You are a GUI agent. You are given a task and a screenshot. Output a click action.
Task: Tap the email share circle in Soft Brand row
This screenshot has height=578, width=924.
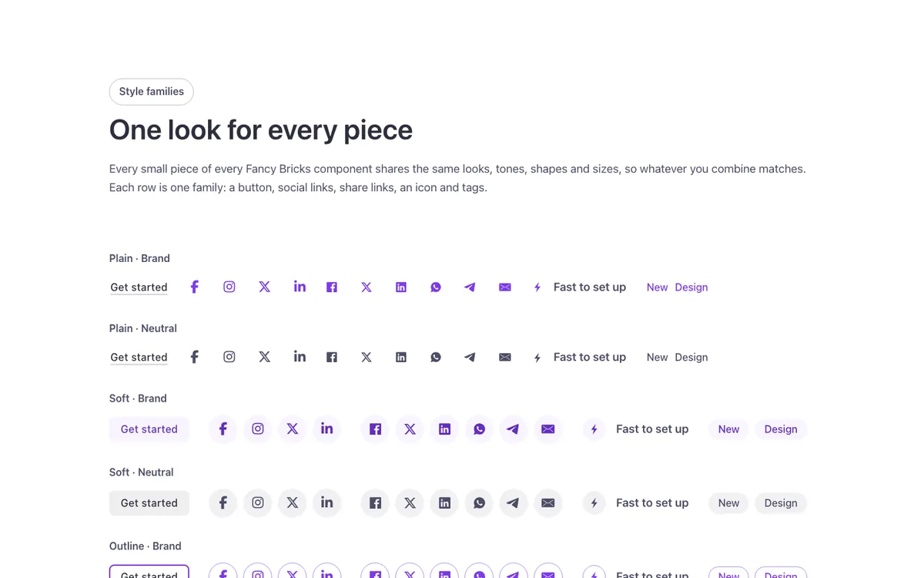[x=548, y=428]
